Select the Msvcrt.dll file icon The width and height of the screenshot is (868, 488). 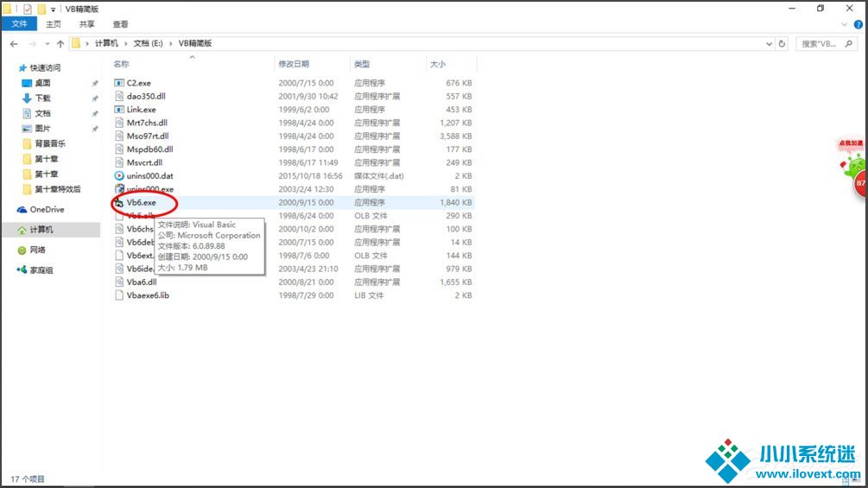118,162
